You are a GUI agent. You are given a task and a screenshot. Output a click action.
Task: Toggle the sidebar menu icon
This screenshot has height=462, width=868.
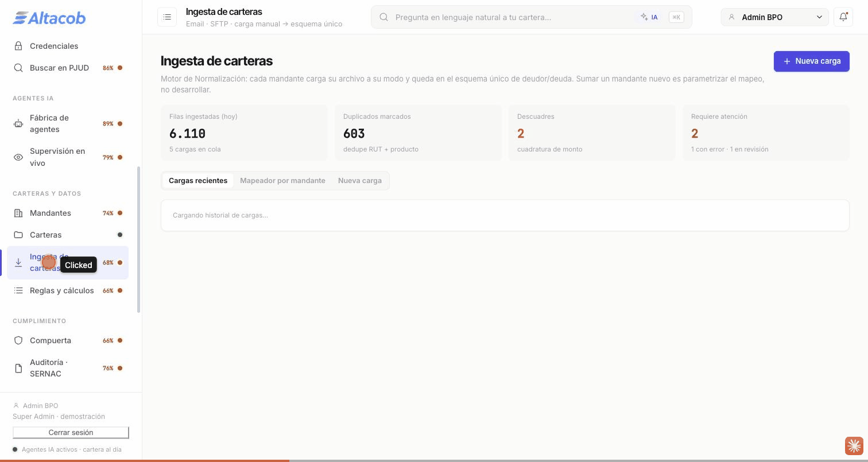pos(167,17)
